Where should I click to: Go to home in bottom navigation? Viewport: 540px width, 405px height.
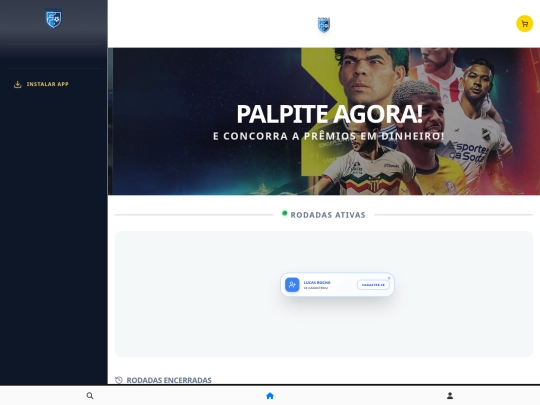click(x=270, y=396)
